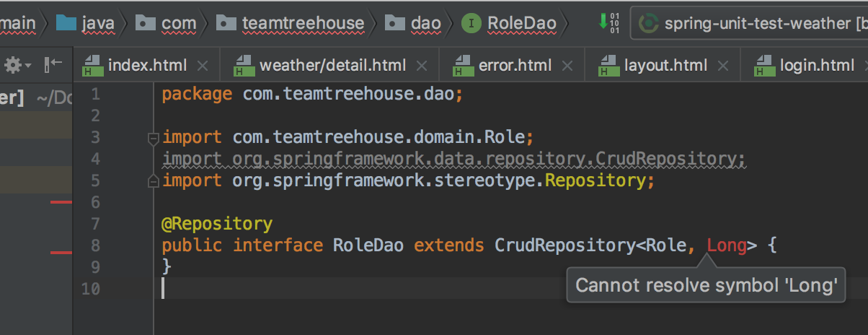Click the index.html file type icon

click(x=92, y=66)
